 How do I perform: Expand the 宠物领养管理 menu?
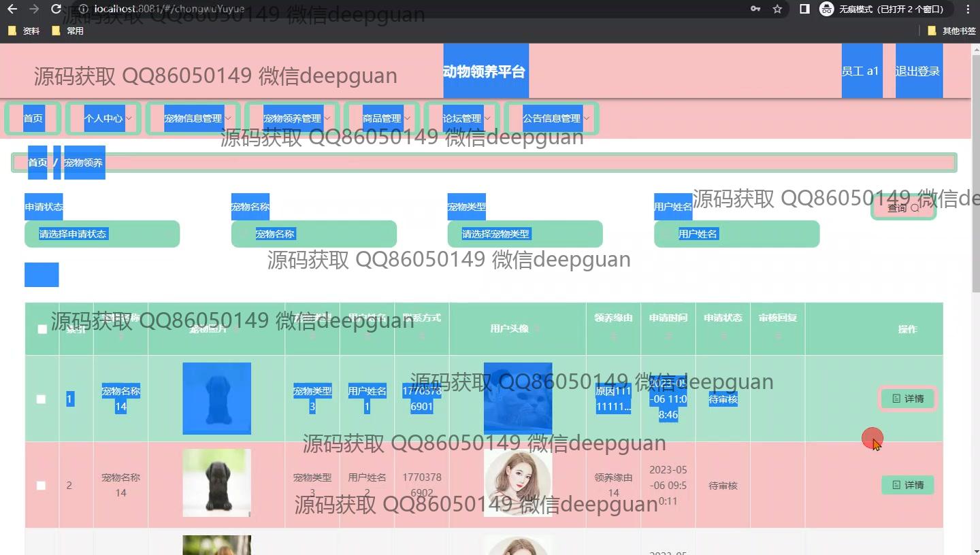(x=292, y=118)
